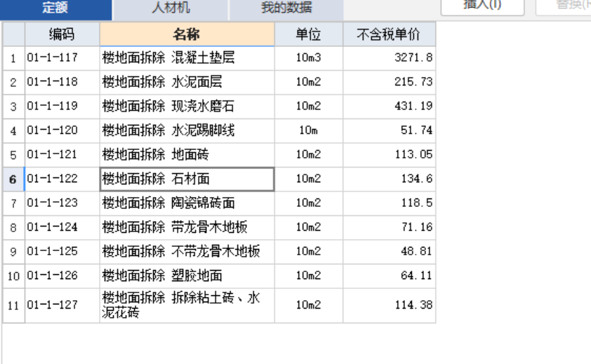Sort by the 编码 column header
The width and height of the screenshot is (591, 364).
(x=62, y=34)
